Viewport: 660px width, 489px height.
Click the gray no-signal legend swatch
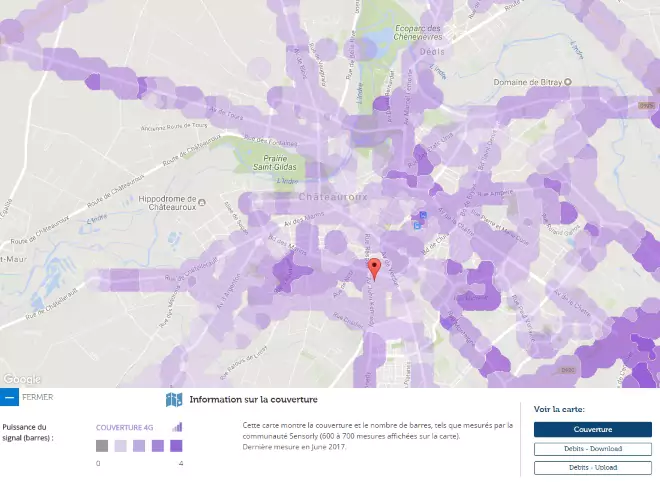click(x=102, y=446)
